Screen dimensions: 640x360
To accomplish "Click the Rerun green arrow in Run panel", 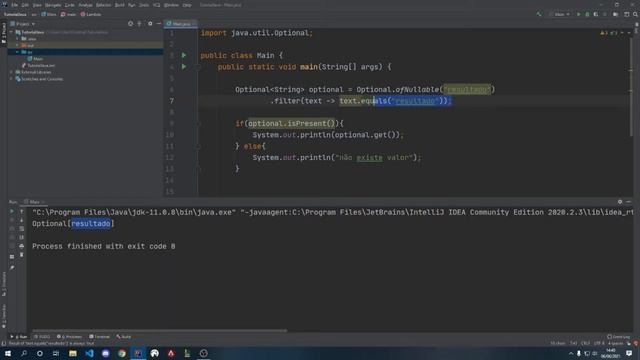I will click(x=12, y=211).
